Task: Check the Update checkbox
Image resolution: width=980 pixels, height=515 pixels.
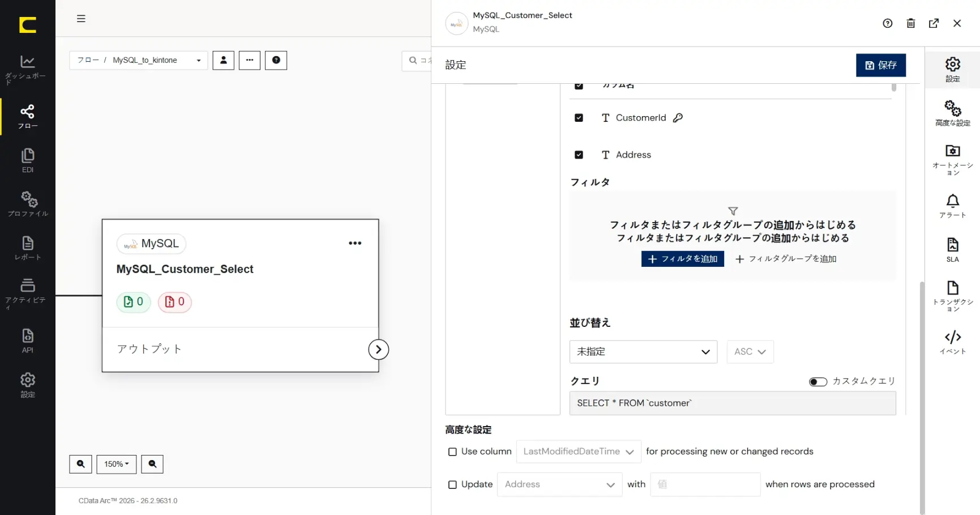Action: 452,485
